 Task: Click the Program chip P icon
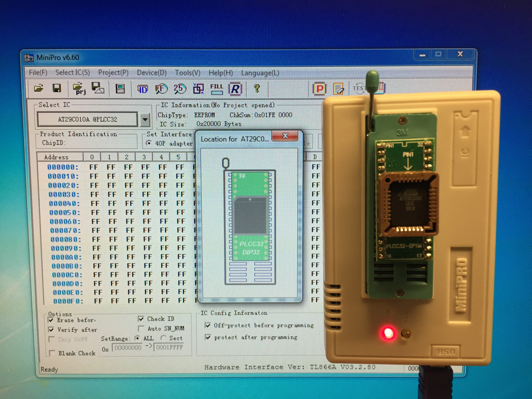[x=319, y=89]
